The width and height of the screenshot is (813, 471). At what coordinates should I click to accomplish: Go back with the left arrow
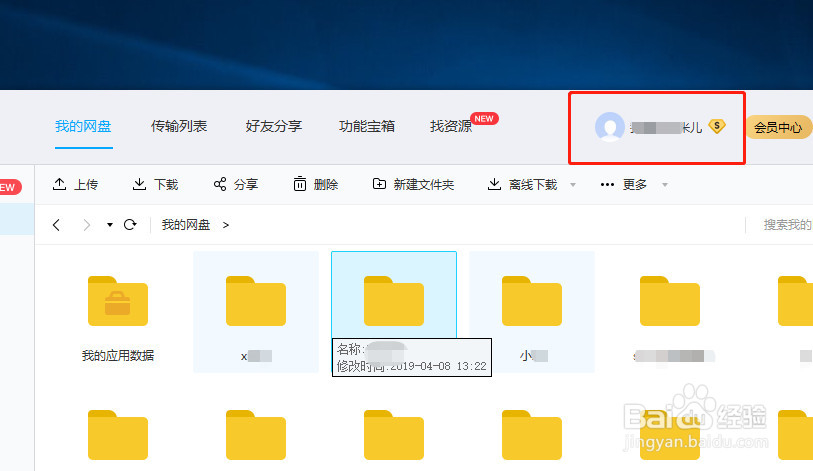point(57,225)
